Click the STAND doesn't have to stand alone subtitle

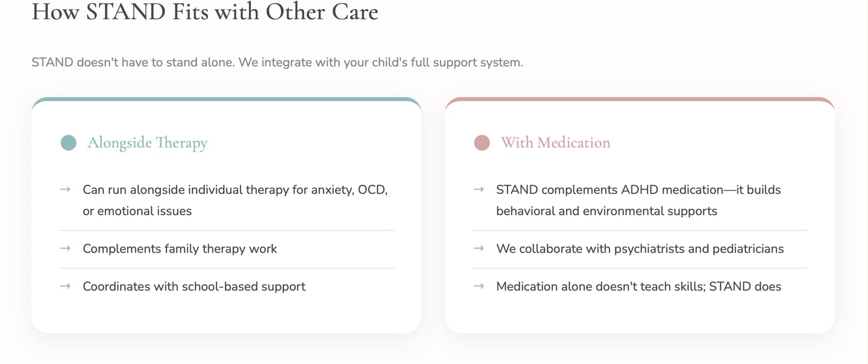(277, 62)
